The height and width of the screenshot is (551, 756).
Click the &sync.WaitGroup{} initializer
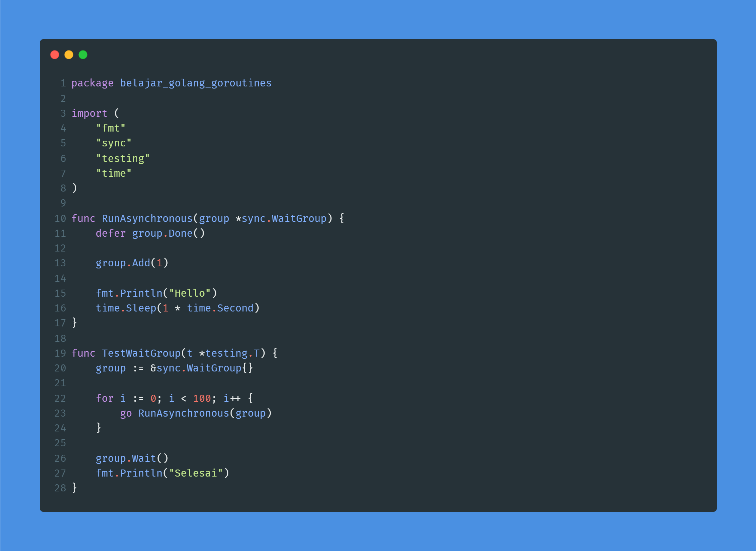click(202, 368)
